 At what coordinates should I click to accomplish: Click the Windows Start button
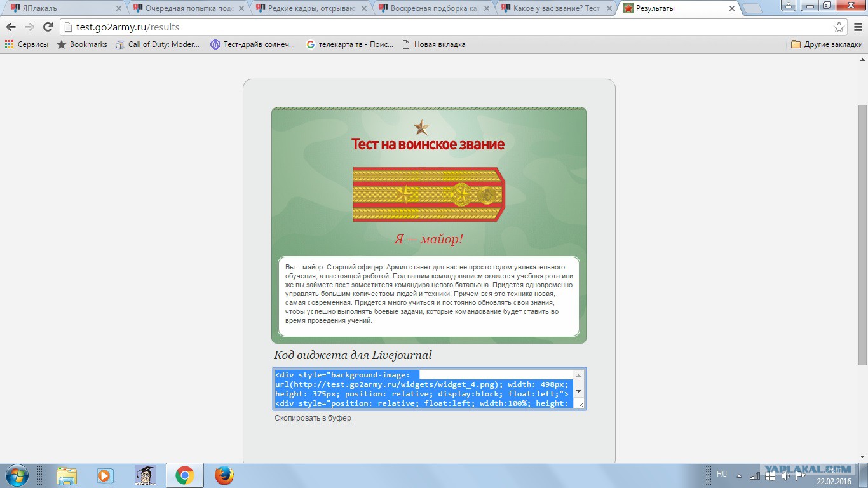16,475
